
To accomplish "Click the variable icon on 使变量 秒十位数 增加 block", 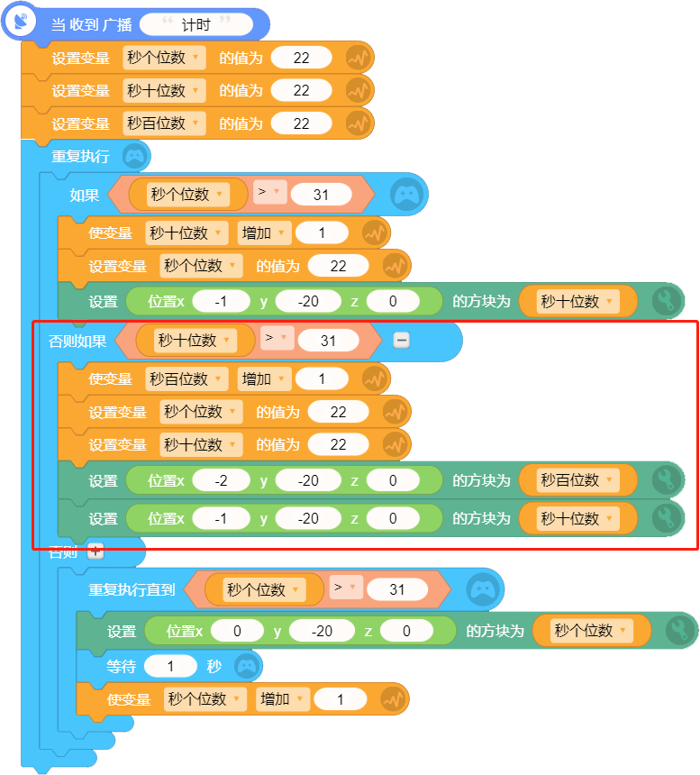I will click(375, 233).
